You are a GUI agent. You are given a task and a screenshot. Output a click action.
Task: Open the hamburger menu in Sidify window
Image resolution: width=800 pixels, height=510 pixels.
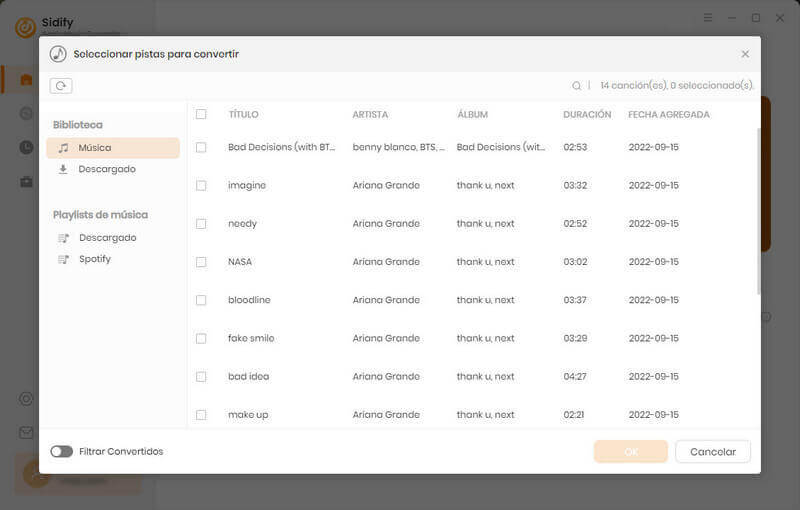tap(708, 18)
